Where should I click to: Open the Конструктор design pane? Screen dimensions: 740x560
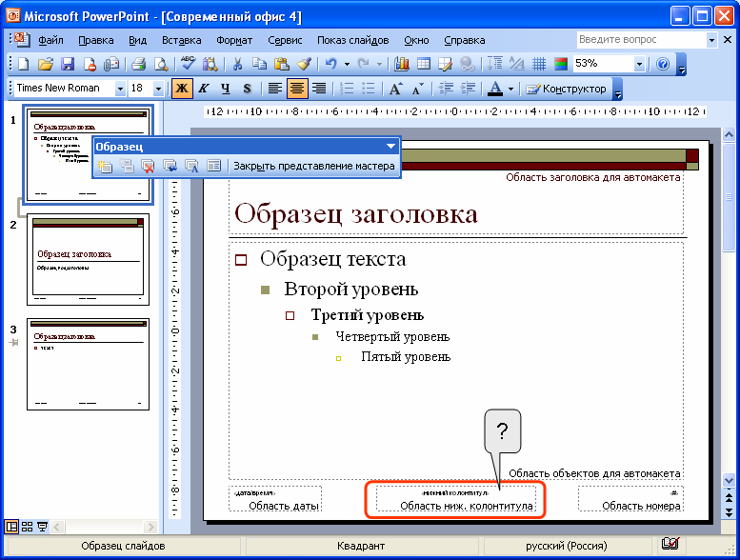(x=567, y=89)
